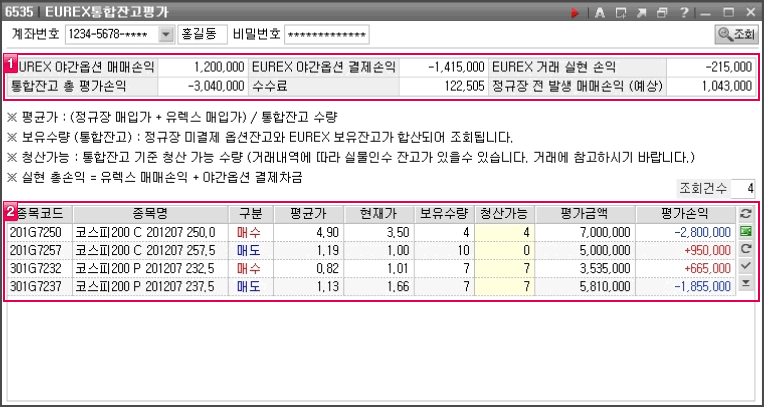The width and height of the screenshot is (764, 407).
Task: Click the checkmark icon beside the grid
Action: (745, 267)
